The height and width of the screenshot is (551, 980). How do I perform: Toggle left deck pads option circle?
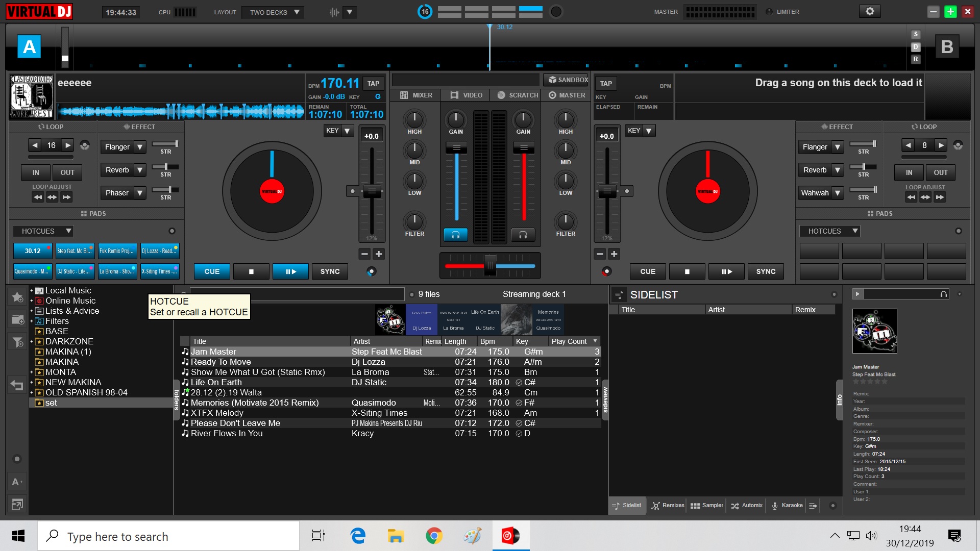point(172,231)
